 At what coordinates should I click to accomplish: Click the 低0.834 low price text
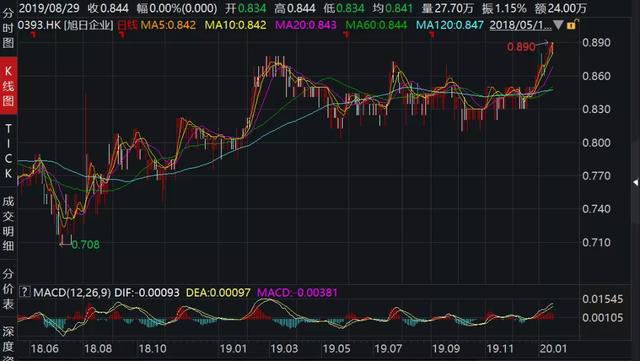[344, 8]
